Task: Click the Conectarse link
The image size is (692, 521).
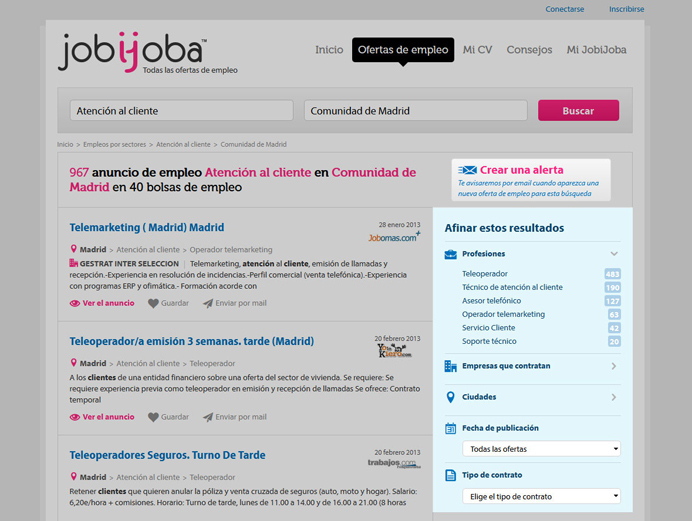Action: point(564,9)
